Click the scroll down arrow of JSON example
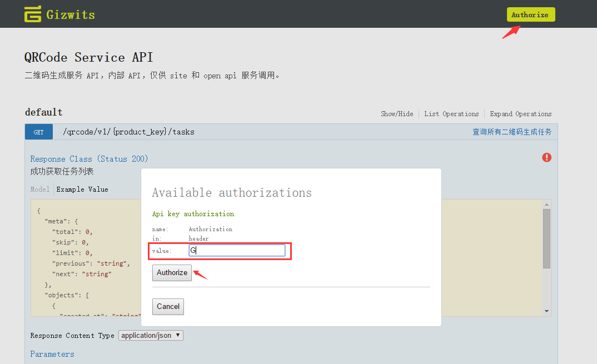 pos(546,311)
